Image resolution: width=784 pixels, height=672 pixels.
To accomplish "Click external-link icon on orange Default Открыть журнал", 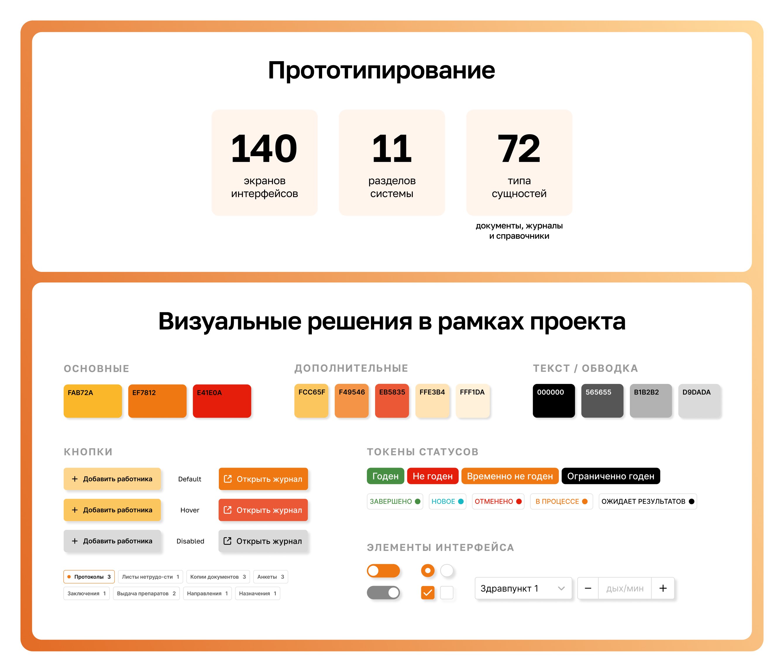I will click(x=228, y=479).
